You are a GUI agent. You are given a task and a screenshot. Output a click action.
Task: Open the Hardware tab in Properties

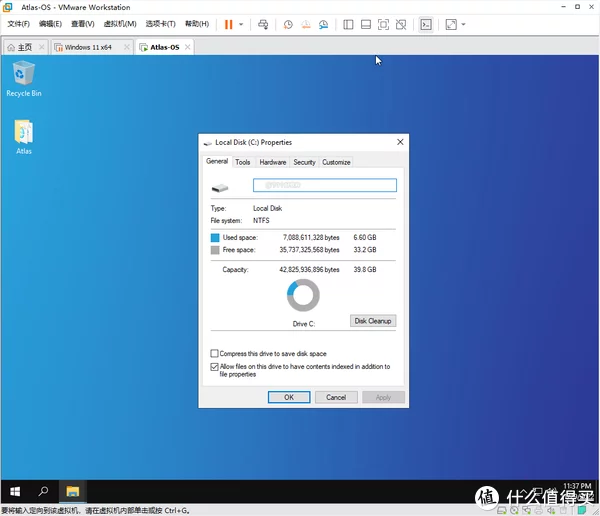tap(273, 162)
